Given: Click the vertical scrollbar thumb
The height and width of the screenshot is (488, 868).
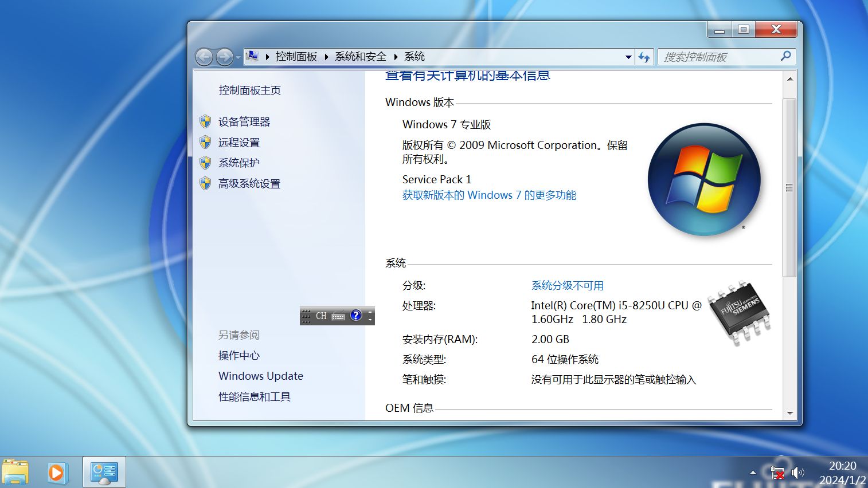Looking at the screenshot, I should tap(789, 187).
